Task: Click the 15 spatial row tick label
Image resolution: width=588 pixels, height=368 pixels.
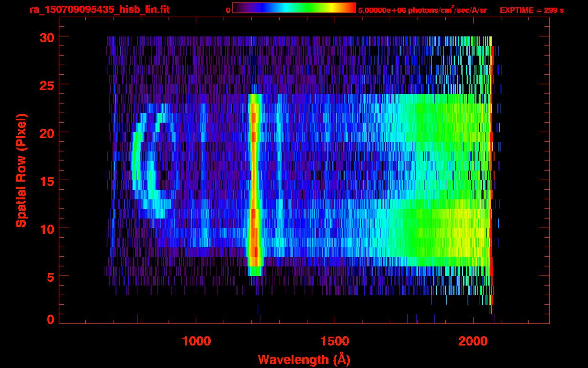Action: 47,181
